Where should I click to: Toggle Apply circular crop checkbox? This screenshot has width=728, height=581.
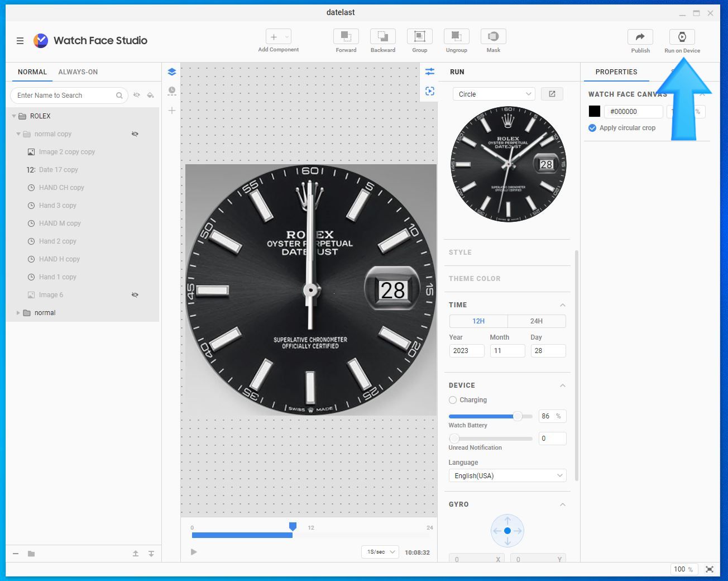click(x=592, y=128)
